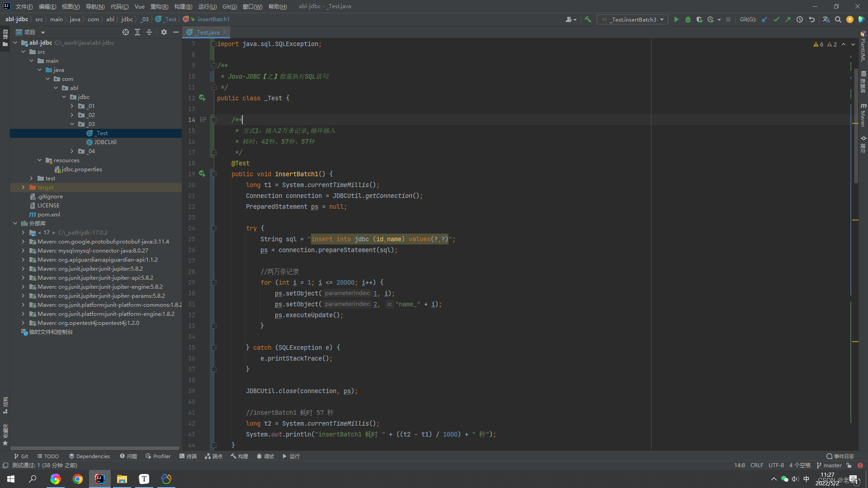The width and height of the screenshot is (868, 488).
Task: Fold the for loop at line 29
Action: [x=214, y=282]
